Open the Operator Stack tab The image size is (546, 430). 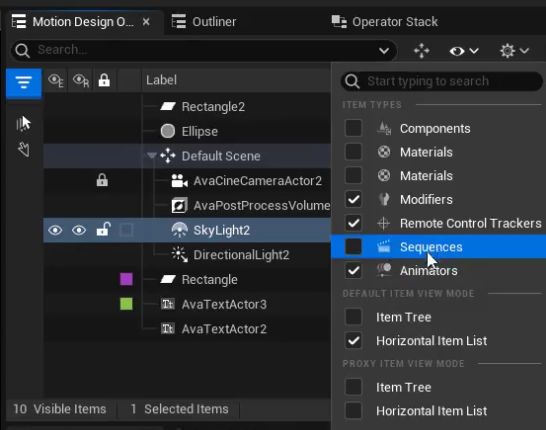click(x=385, y=22)
